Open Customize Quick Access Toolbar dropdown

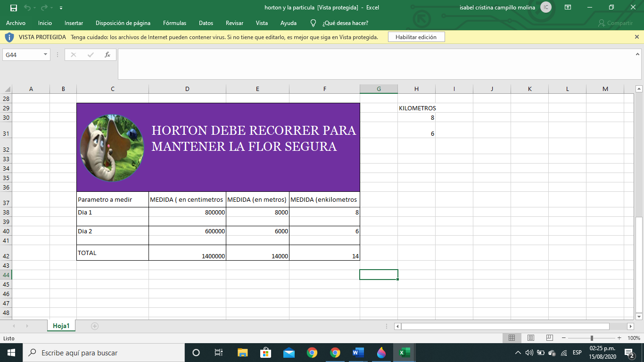pyautogui.click(x=61, y=8)
